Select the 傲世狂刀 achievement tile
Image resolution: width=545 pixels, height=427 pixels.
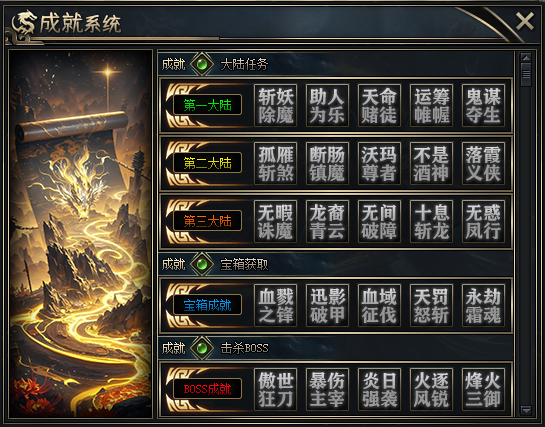click(275, 389)
